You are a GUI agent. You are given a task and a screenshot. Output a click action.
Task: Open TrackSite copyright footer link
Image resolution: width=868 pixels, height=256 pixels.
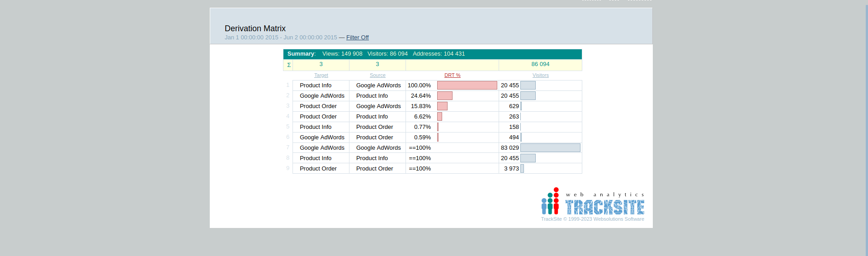coord(592,219)
